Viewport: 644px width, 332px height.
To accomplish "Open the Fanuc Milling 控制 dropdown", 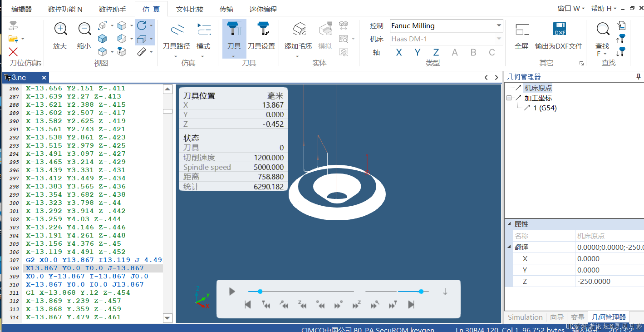I will click(499, 26).
